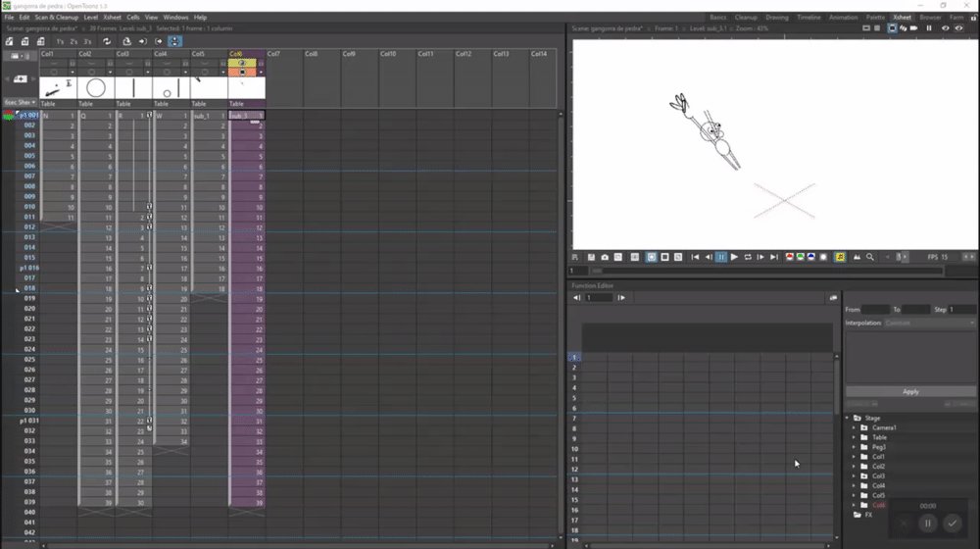
Task: Open the Interpolation dropdown
Action: 929,323
